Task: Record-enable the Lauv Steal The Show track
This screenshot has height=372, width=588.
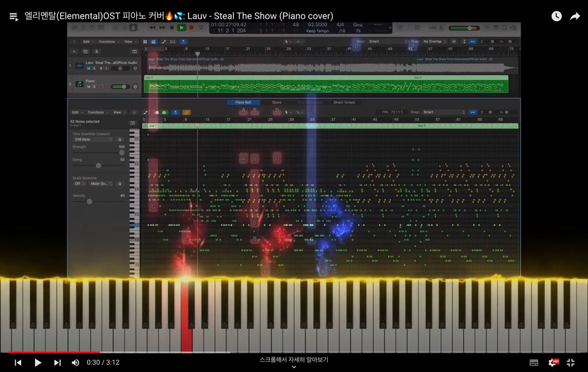Action: point(101,68)
